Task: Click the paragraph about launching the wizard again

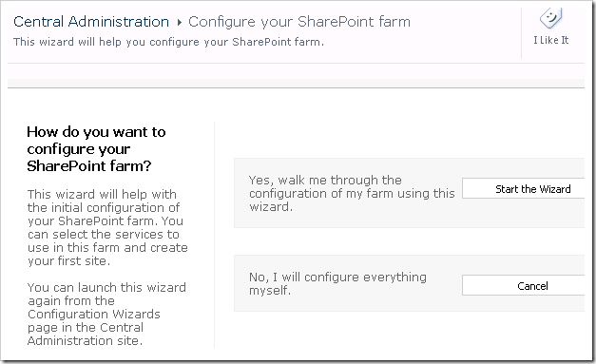Action: [x=106, y=314]
